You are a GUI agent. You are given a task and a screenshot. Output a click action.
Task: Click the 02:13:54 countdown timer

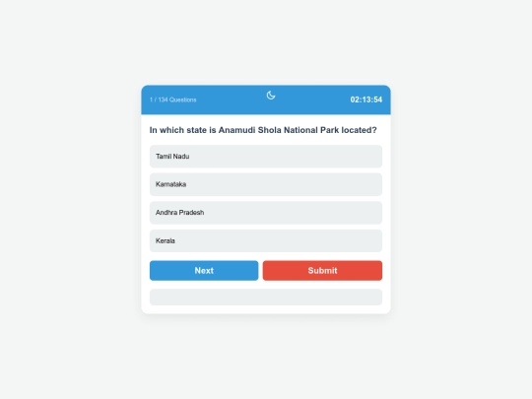tap(366, 100)
